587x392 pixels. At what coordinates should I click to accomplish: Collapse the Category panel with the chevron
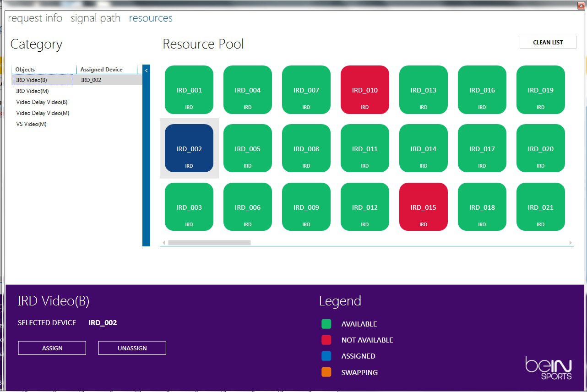pos(146,71)
